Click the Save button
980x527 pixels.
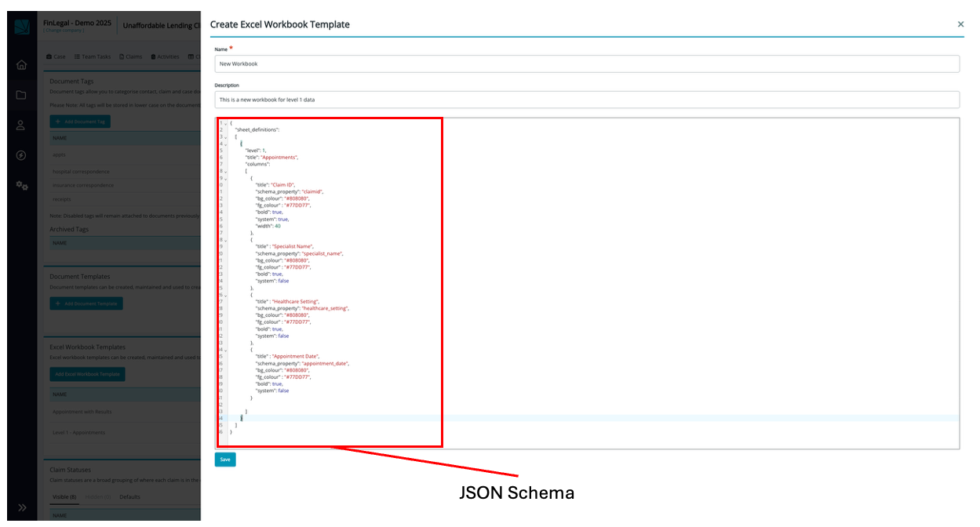[225, 460]
